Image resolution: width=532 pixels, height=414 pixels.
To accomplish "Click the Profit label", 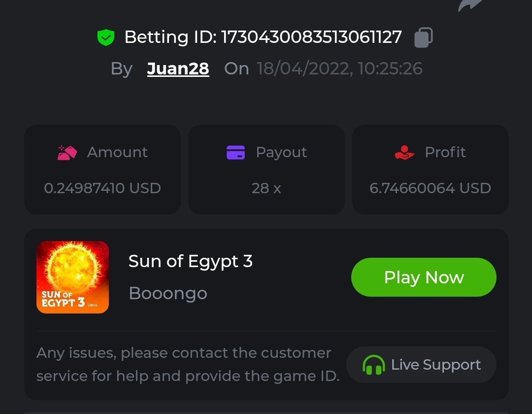I will [445, 152].
